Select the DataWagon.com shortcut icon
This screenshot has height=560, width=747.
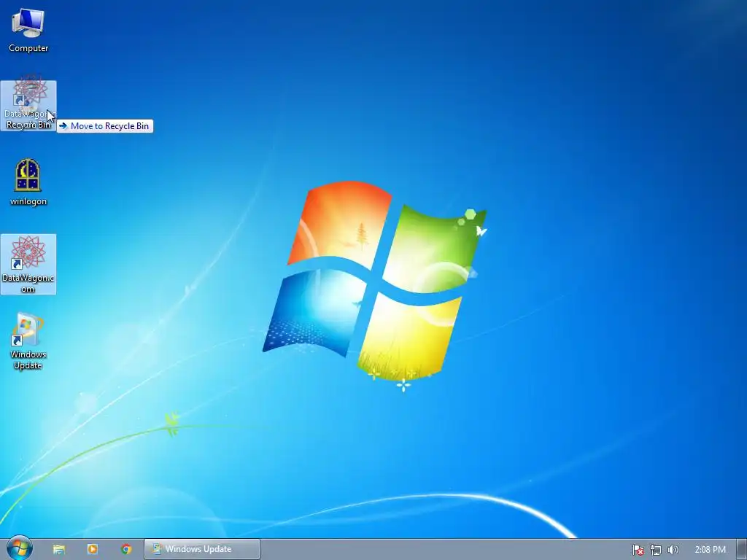[28, 264]
